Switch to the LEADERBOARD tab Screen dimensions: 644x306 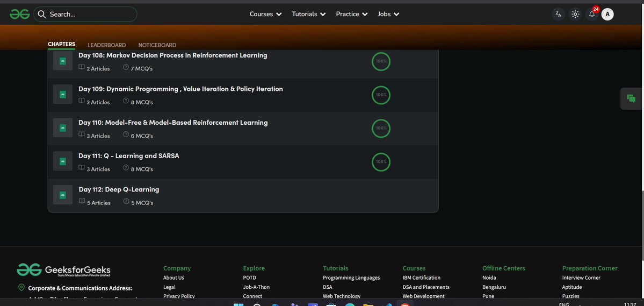(x=107, y=45)
